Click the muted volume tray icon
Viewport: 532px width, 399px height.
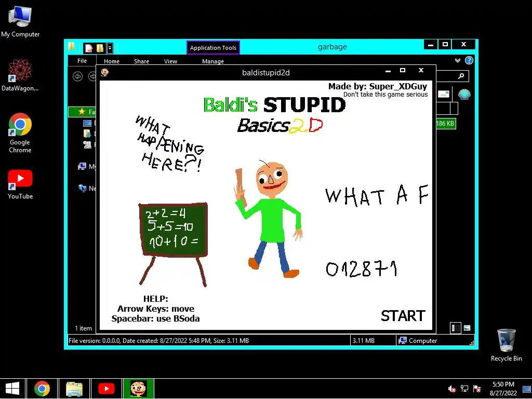tap(451, 389)
